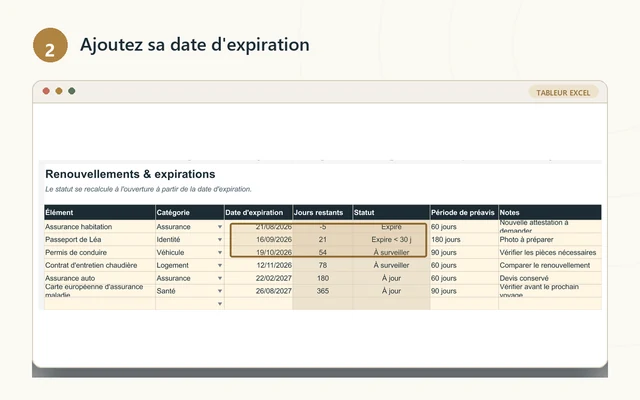Select the Élément column header

point(100,212)
